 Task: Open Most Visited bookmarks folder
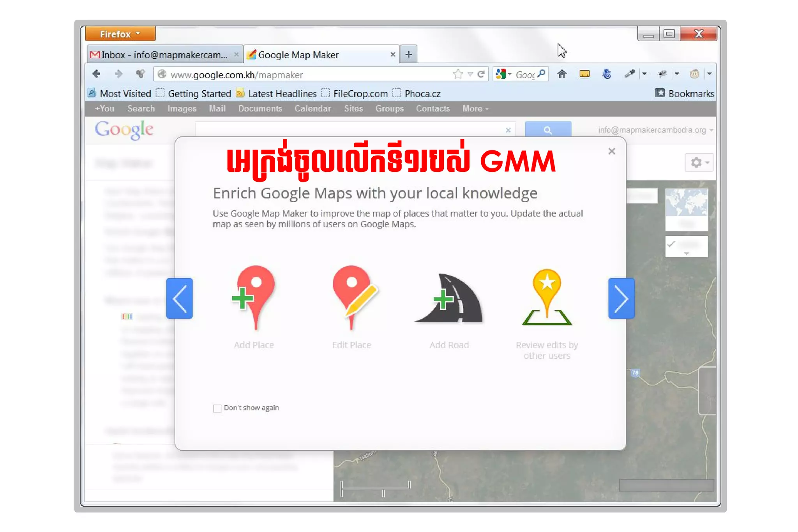coord(120,94)
